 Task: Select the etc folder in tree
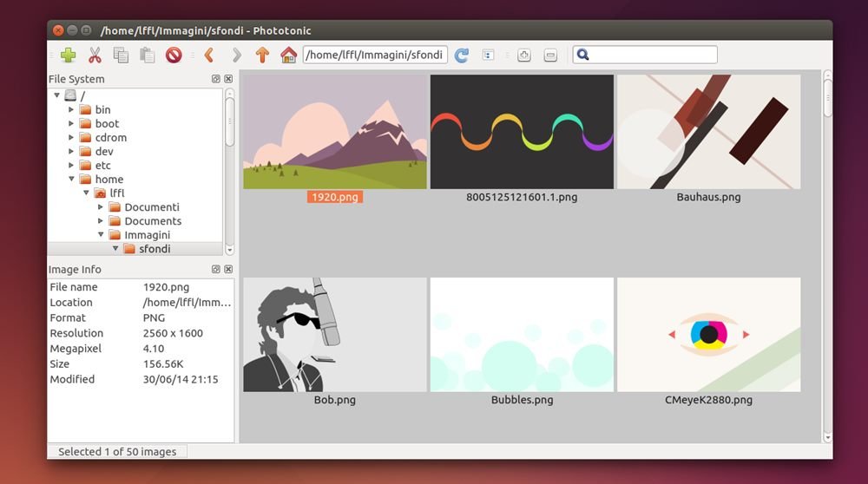(103, 166)
